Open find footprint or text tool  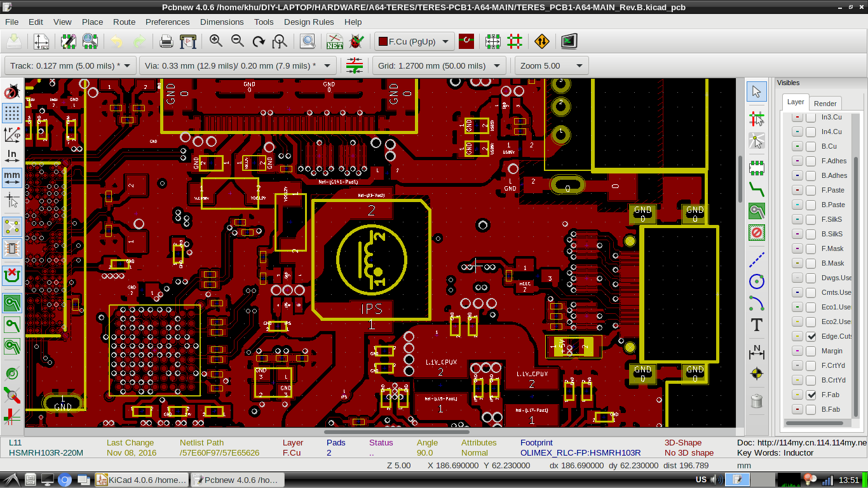point(308,42)
